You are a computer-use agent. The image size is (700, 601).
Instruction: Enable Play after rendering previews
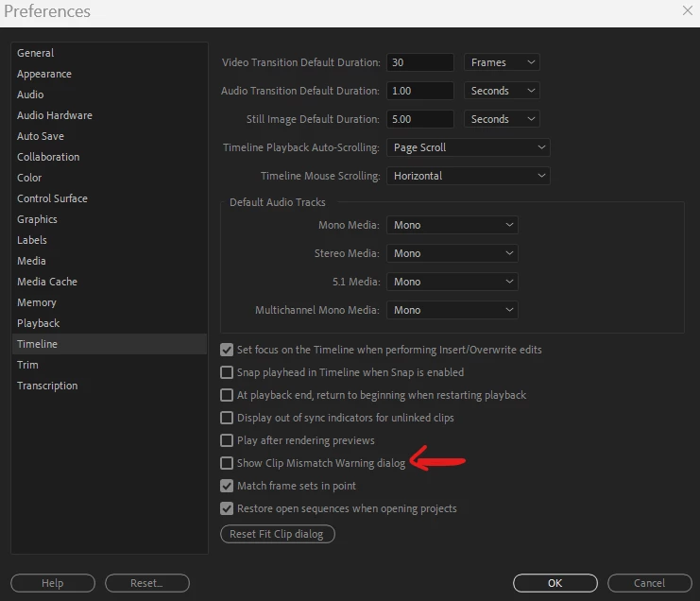(x=227, y=440)
